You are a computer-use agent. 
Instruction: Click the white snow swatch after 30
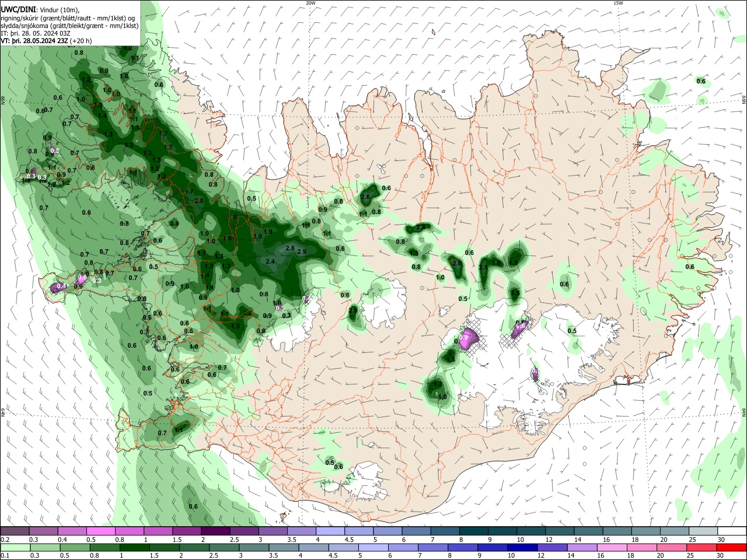tap(731, 531)
